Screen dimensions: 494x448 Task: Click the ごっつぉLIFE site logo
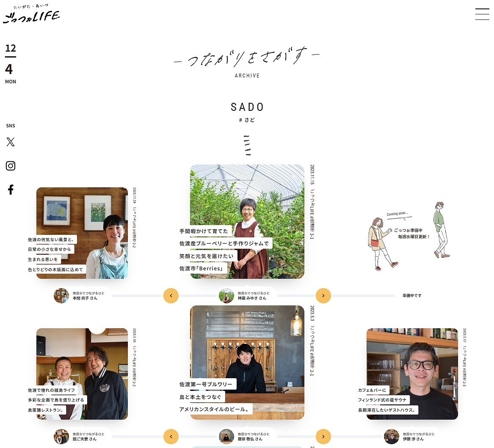31,14
